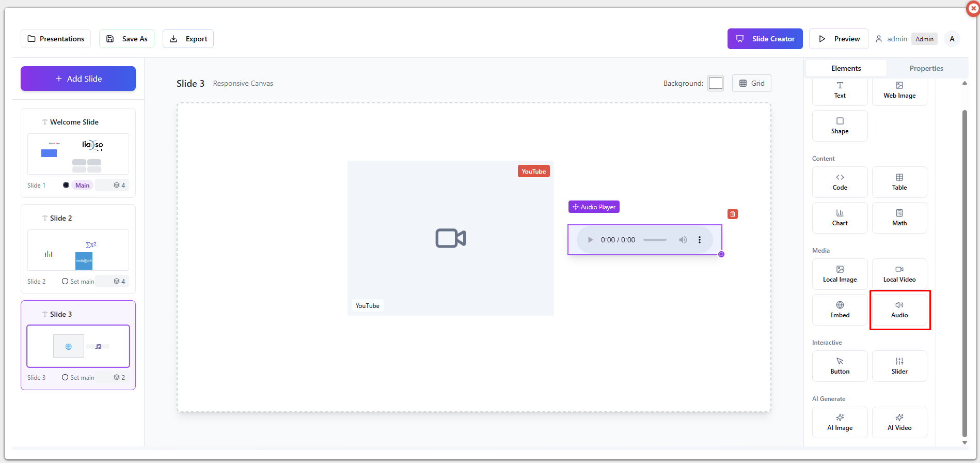Open audio player more options menu
The height and width of the screenshot is (463, 980).
[x=700, y=240]
